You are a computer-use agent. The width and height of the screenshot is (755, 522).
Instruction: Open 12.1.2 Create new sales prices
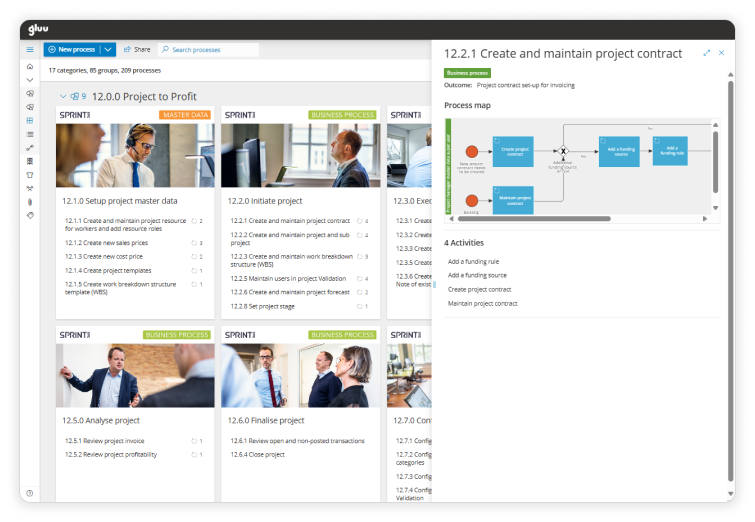point(106,243)
